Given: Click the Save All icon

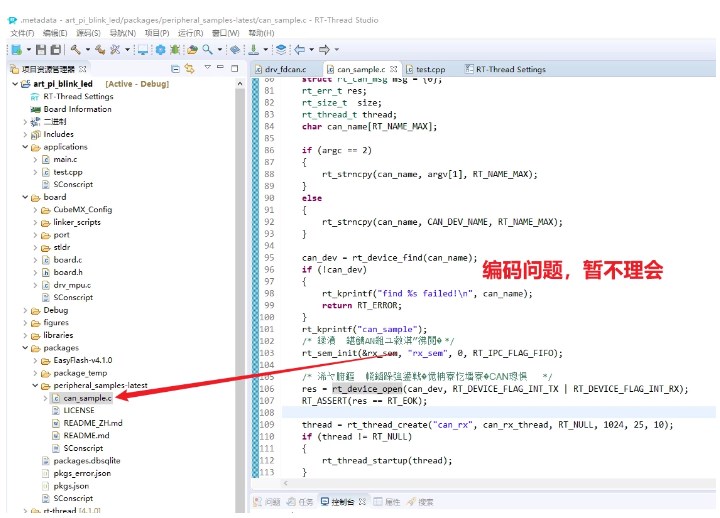Looking at the screenshot, I should [56, 50].
